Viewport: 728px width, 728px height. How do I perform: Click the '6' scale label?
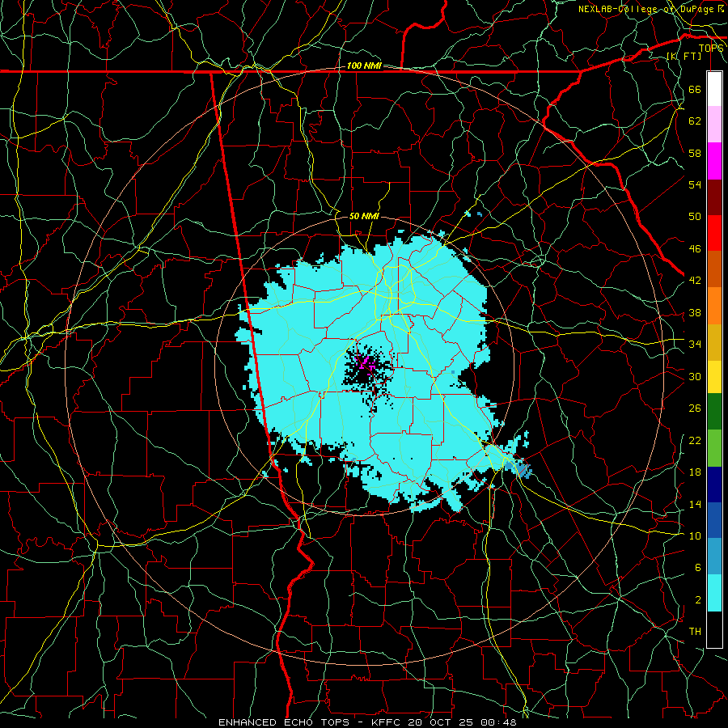click(697, 568)
